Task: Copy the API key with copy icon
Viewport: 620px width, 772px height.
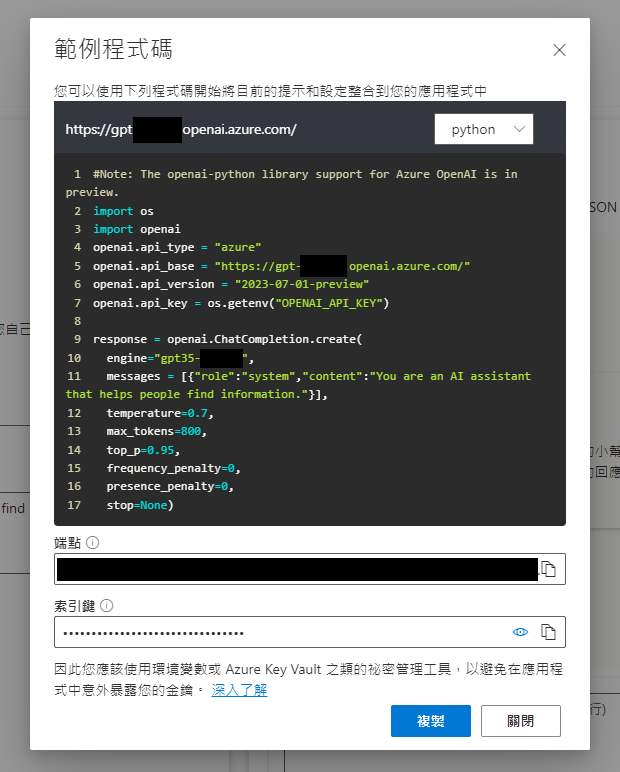Action: click(x=548, y=632)
